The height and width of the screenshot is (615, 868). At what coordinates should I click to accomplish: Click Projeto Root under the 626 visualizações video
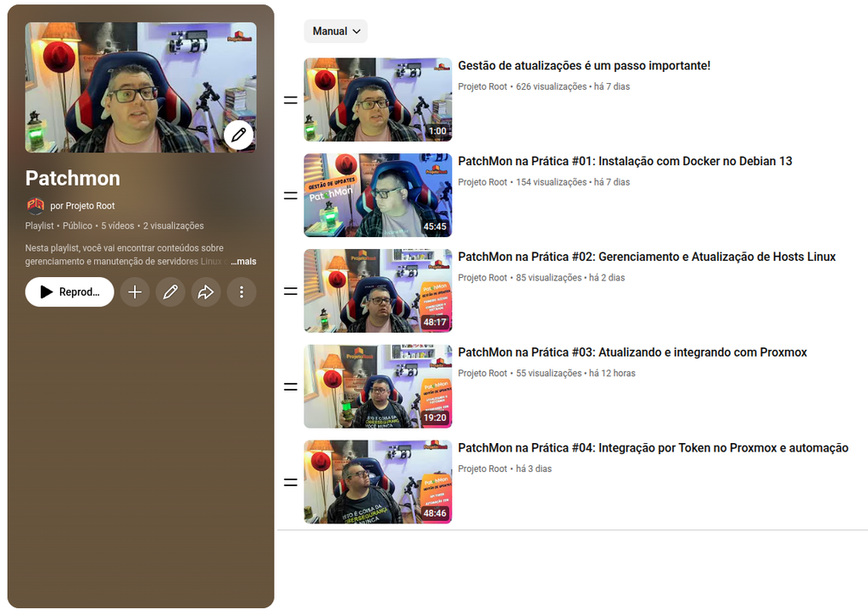coord(482,87)
